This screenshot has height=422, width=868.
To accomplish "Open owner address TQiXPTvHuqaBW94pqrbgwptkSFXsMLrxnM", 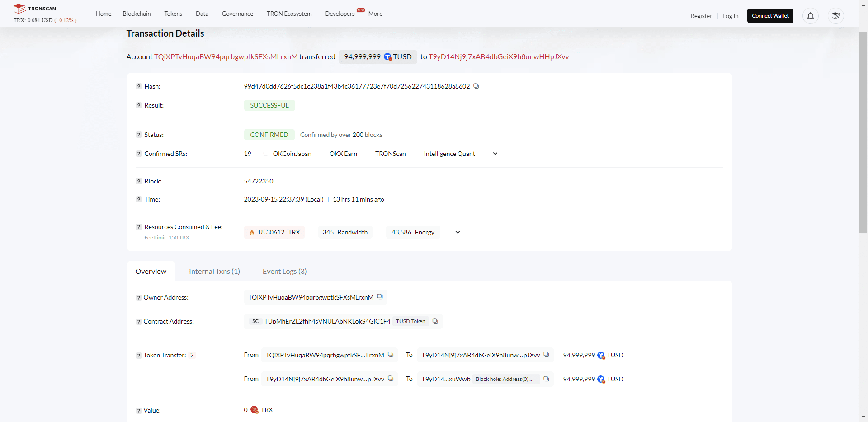I will [x=311, y=297].
